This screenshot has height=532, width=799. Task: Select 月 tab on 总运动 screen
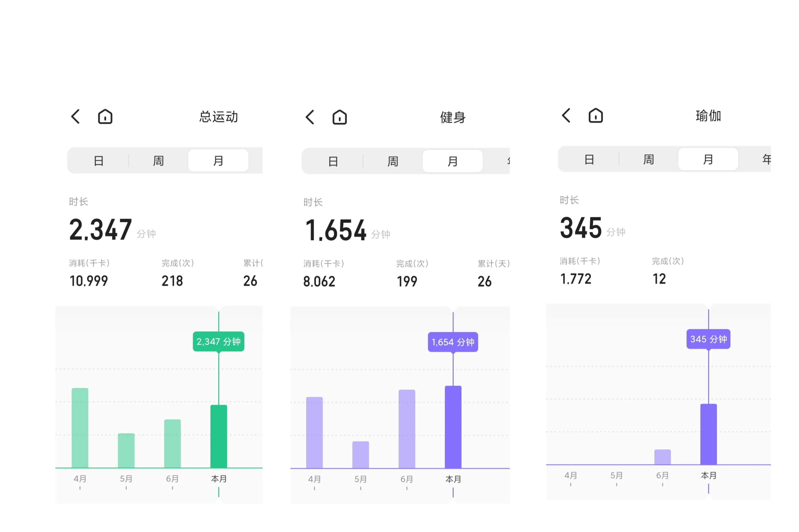point(218,161)
